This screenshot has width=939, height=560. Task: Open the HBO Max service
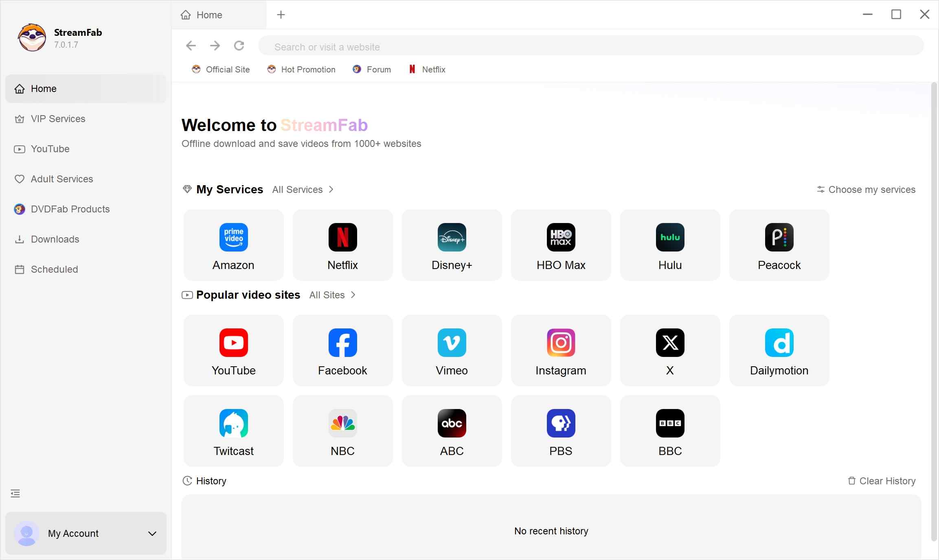pos(561,245)
